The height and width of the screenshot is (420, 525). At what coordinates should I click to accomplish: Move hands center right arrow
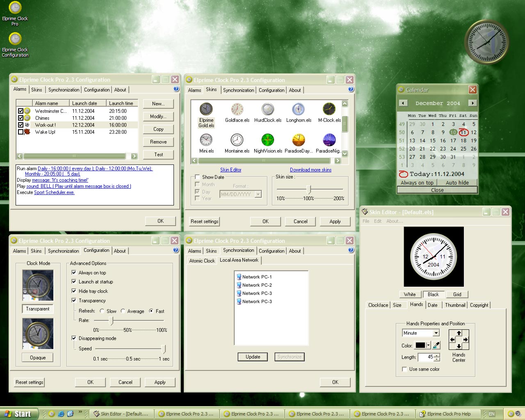[466, 340]
